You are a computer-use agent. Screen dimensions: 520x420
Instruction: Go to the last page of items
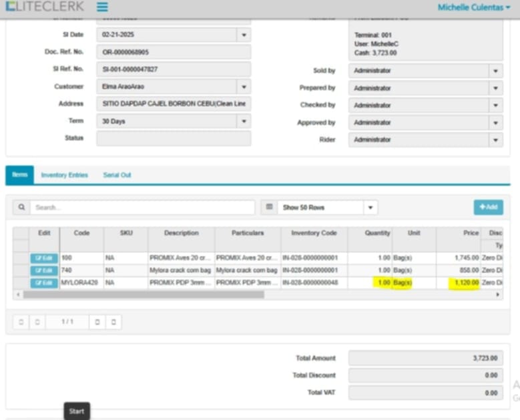pyautogui.click(x=113, y=322)
